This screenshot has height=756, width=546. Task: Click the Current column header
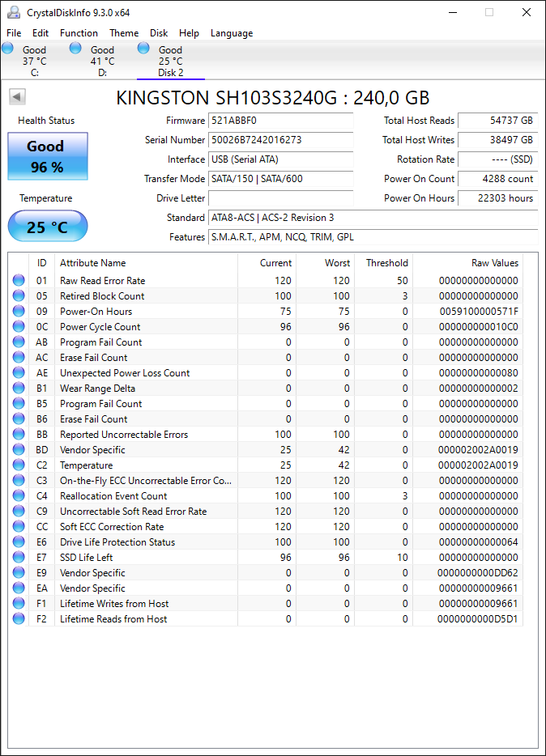tap(267, 263)
